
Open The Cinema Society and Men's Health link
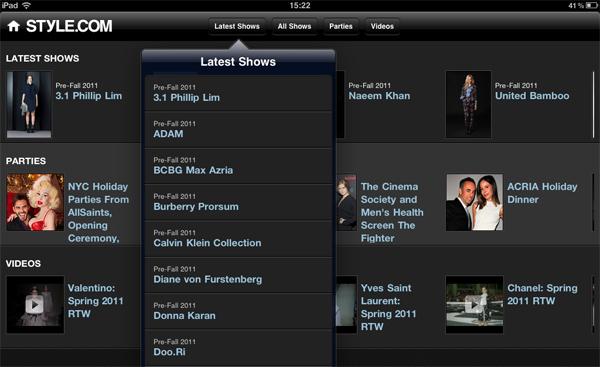coord(392,212)
